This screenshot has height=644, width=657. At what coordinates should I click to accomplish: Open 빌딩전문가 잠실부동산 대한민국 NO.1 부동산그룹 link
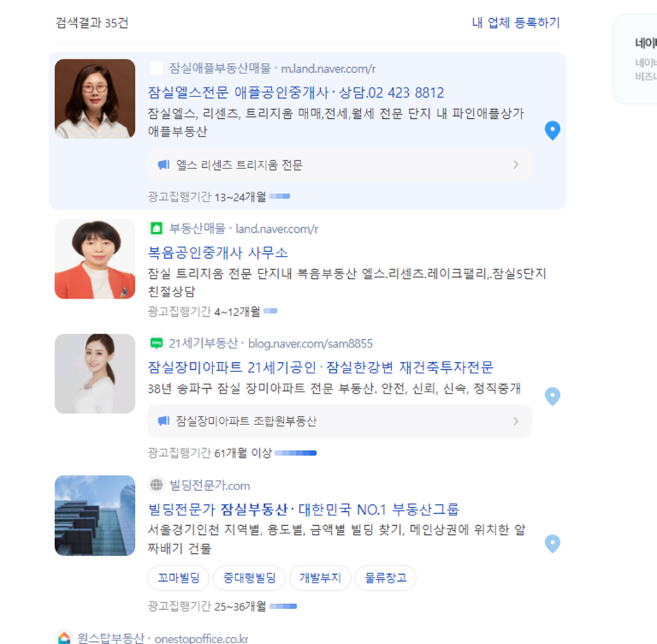click(x=304, y=510)
